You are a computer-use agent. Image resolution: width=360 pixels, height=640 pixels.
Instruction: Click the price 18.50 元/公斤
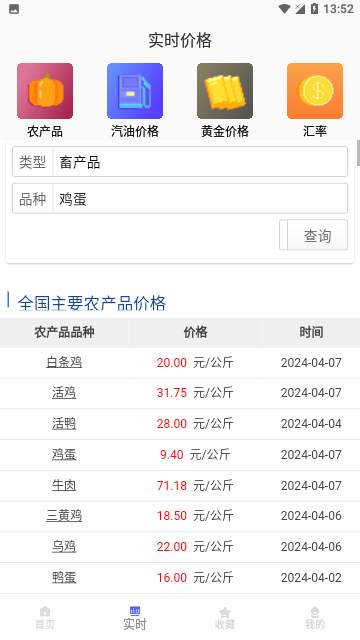click(x=195, y=516)
